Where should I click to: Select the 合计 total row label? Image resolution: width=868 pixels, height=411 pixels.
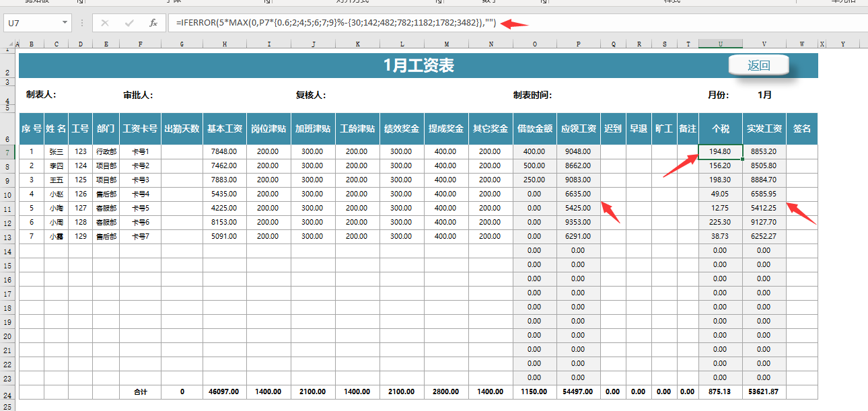(x=141, y=391)
